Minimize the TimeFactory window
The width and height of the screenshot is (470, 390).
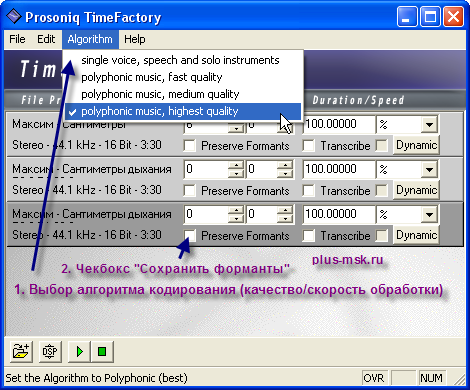pyautogui.click(x=407, y=16)
